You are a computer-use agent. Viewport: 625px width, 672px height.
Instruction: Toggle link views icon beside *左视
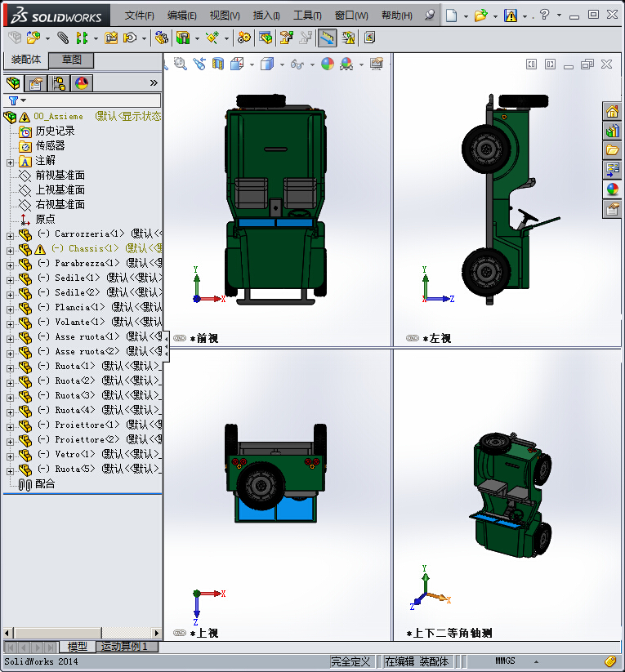click(x=413, y=338)
